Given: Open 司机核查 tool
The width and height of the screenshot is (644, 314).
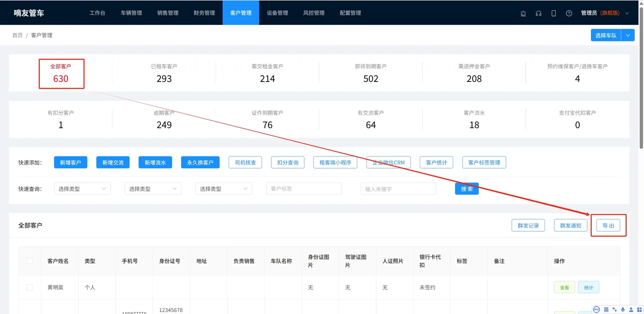Looking at the screenshot, I should (x=245, y=162).
